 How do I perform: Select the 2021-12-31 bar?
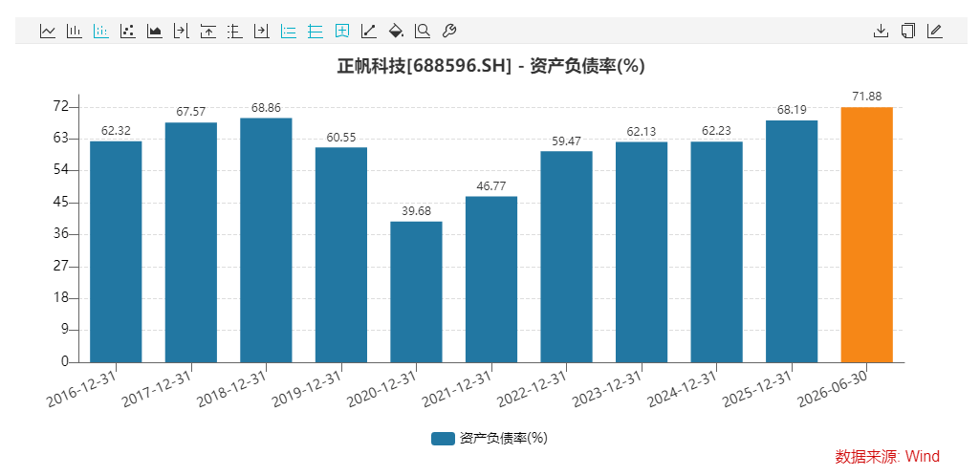(x=491, y=279)
